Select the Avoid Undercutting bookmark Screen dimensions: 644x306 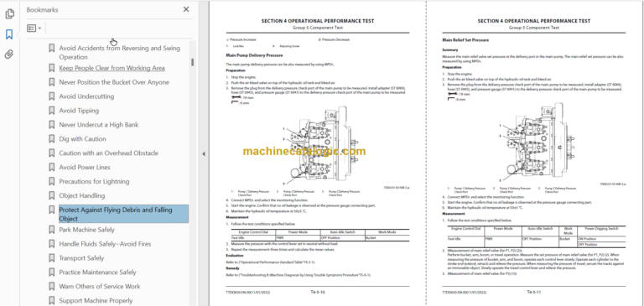pos(86,96)
